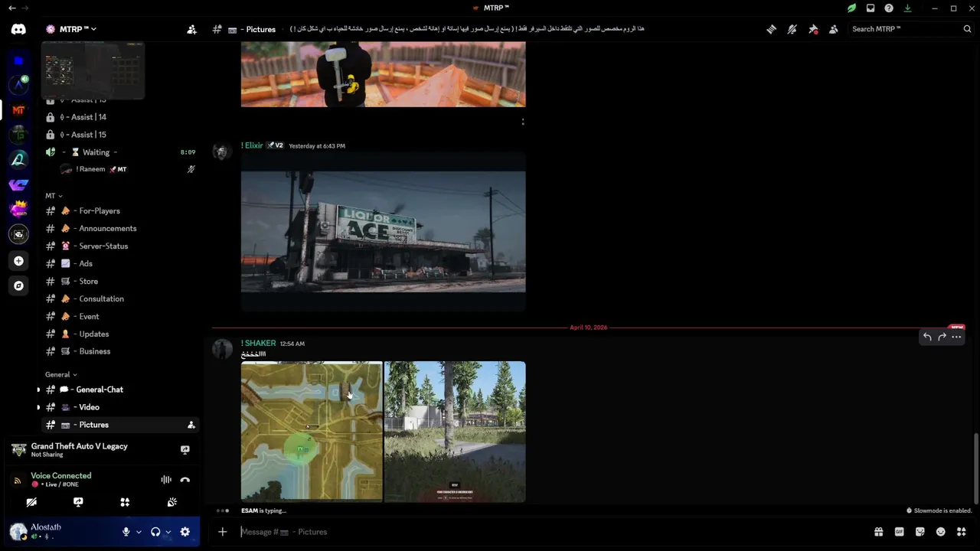Screen dimensions: 980x551
Task: Share your screen from voice panel
Action: point(78,502)
